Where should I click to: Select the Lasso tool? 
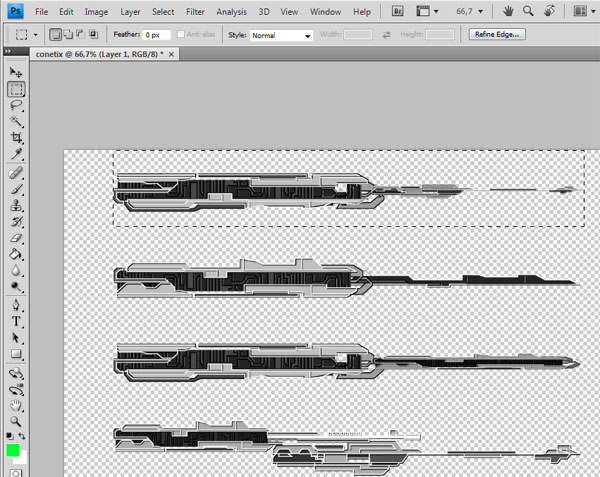16,105
